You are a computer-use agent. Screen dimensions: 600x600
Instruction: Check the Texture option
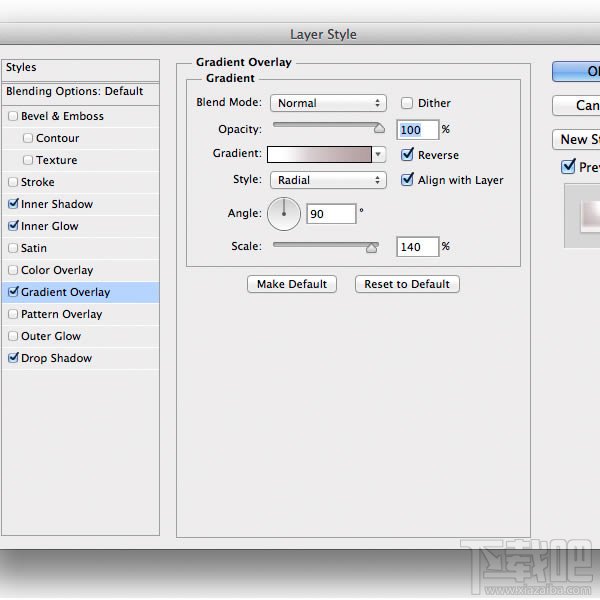(28, 160)
